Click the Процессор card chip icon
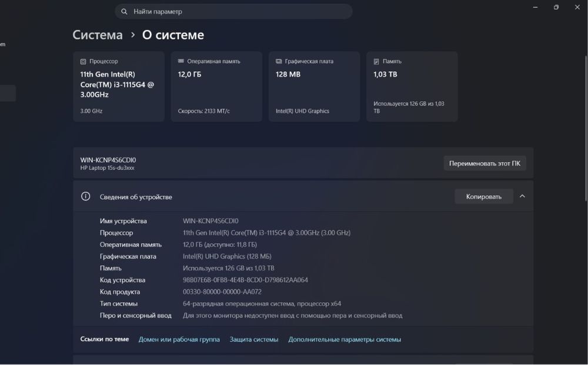 click(x=83, y=62)
